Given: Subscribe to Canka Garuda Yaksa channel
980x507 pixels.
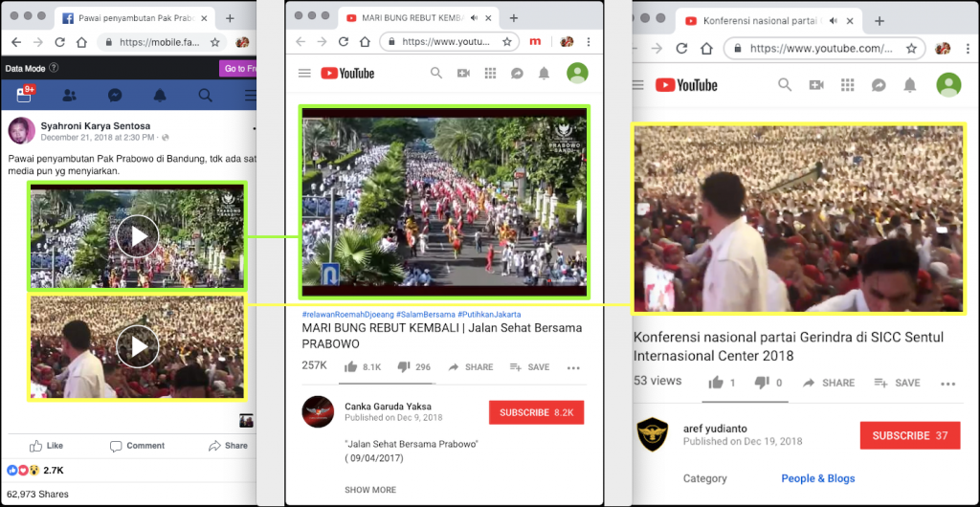Looking at the screenshot, I should point(536,412).
